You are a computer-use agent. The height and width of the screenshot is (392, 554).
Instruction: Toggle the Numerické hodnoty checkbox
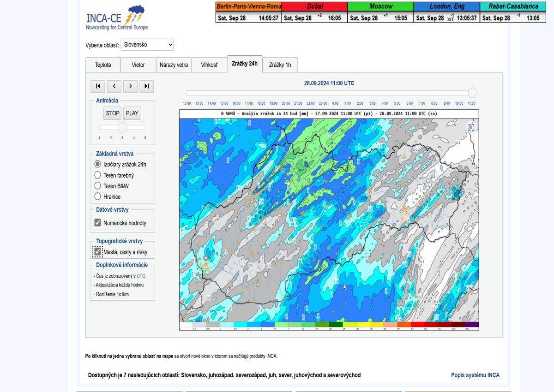(97, 223)
